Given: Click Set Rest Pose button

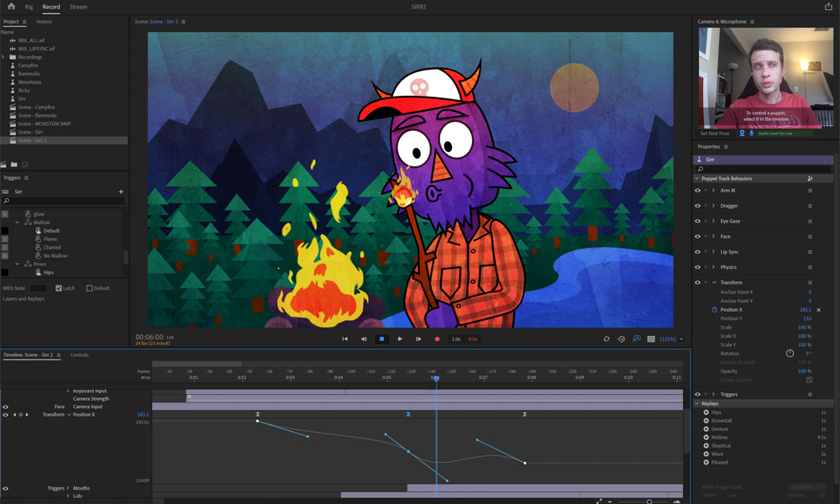Looking at the screenshot, I should 715,134.
